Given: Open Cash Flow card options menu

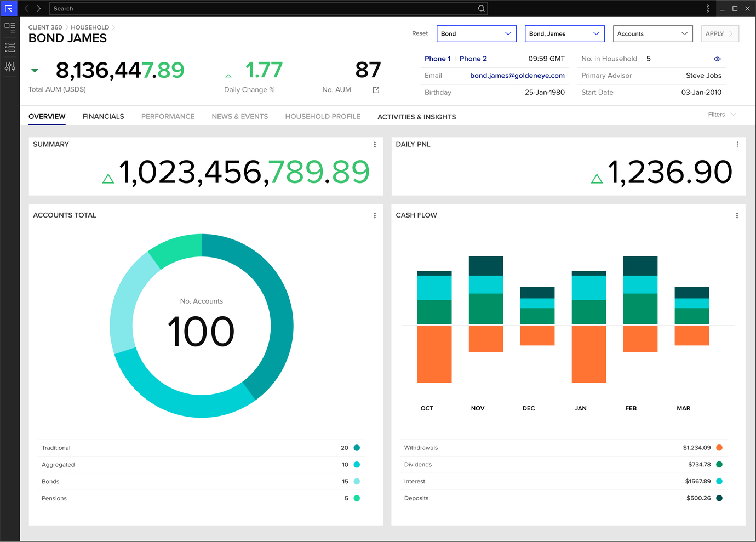Looking at the screenshot, I should [x=737, y=215].
